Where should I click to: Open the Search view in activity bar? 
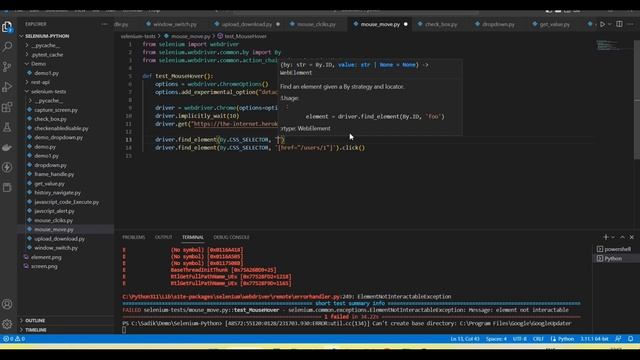(x=7, y=47)
